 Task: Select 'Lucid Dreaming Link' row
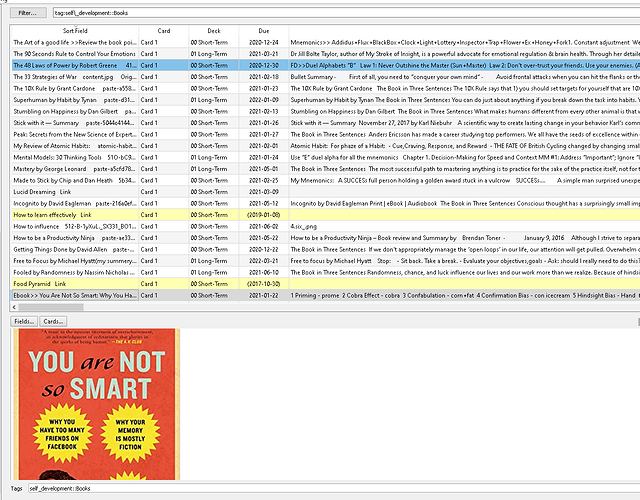click(325, 192)
